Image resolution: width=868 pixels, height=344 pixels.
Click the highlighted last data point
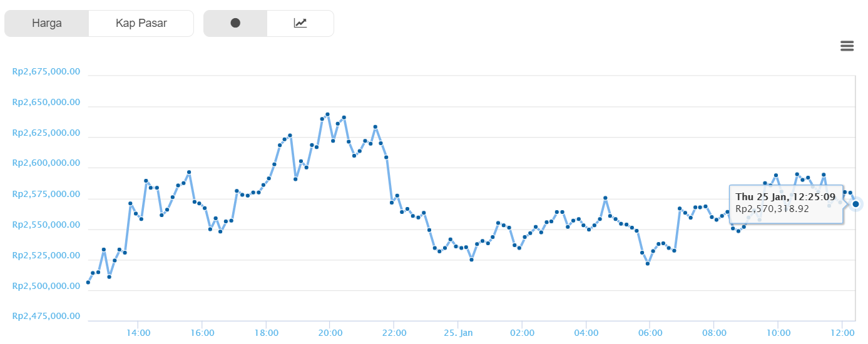pos(855,204)
